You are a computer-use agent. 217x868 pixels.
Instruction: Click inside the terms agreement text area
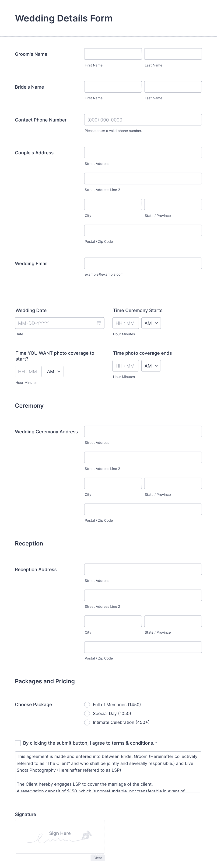[108, 771]
